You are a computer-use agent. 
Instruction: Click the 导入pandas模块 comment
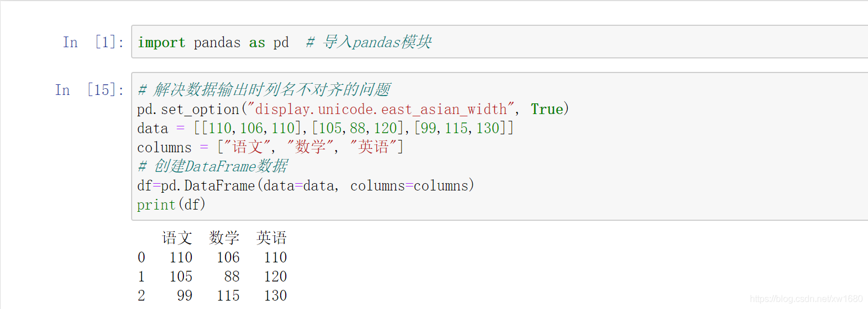click(x=368, y=42)
